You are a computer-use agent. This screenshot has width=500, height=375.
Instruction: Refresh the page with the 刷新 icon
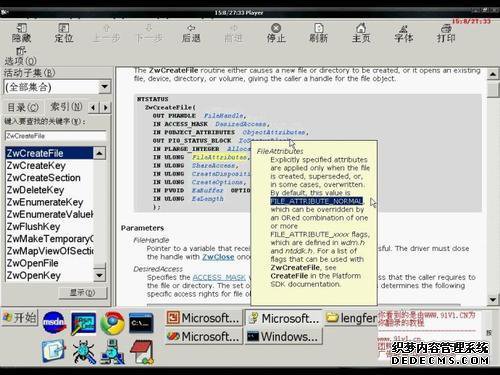click(x=318, y=33)
